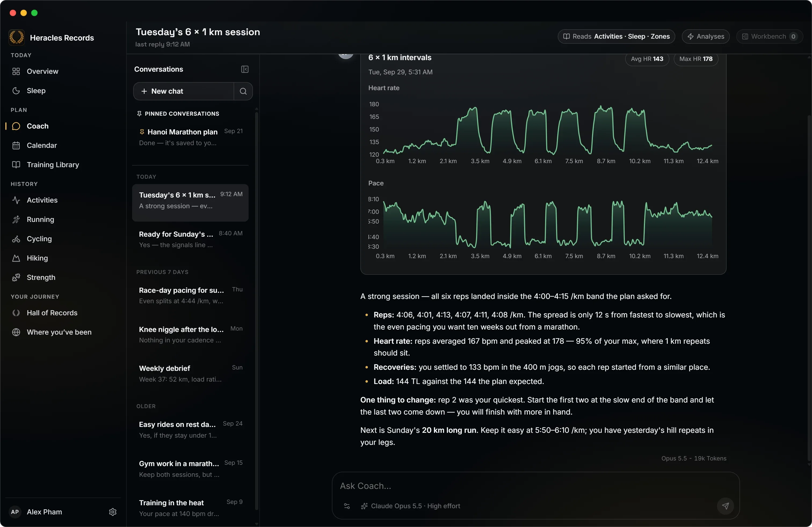Open the Alex Pham profile avatar

tap(15, 512)
